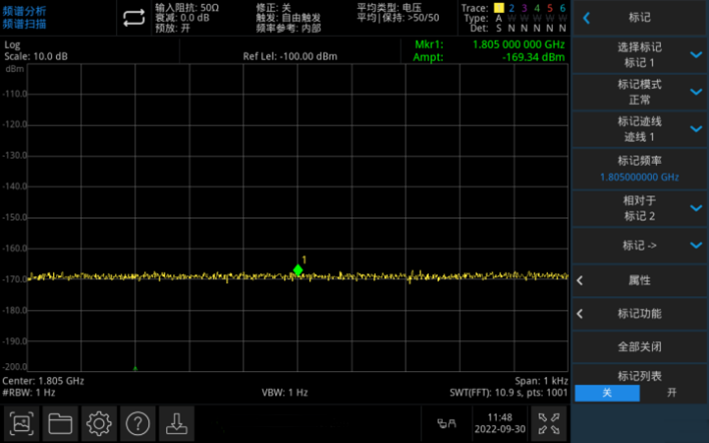Click the 输入阻抗: 50Ω setting
The width and height of the screenshot is (709, 443).
coord(187,8)
